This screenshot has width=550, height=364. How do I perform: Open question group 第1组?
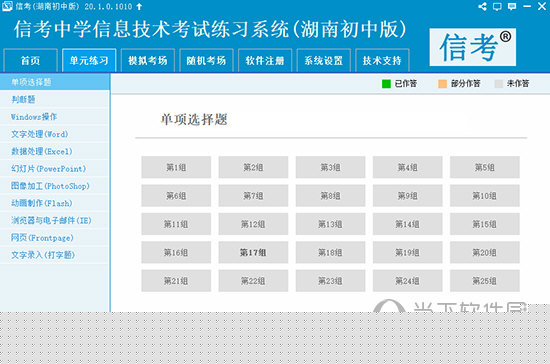(176, 167)
